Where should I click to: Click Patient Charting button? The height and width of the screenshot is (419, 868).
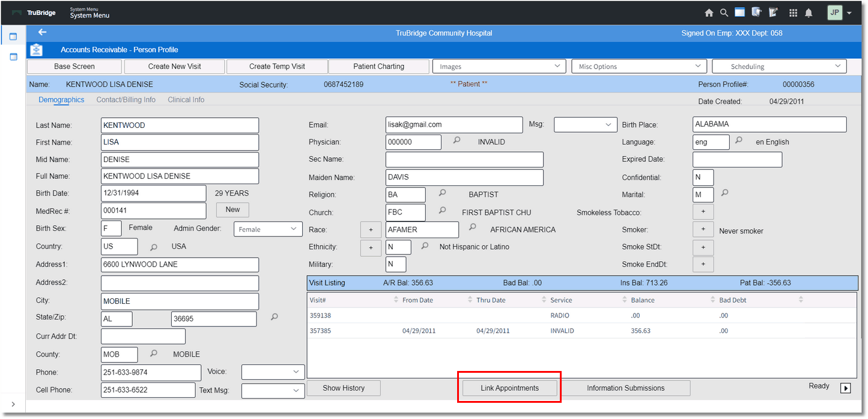(378, 66)
